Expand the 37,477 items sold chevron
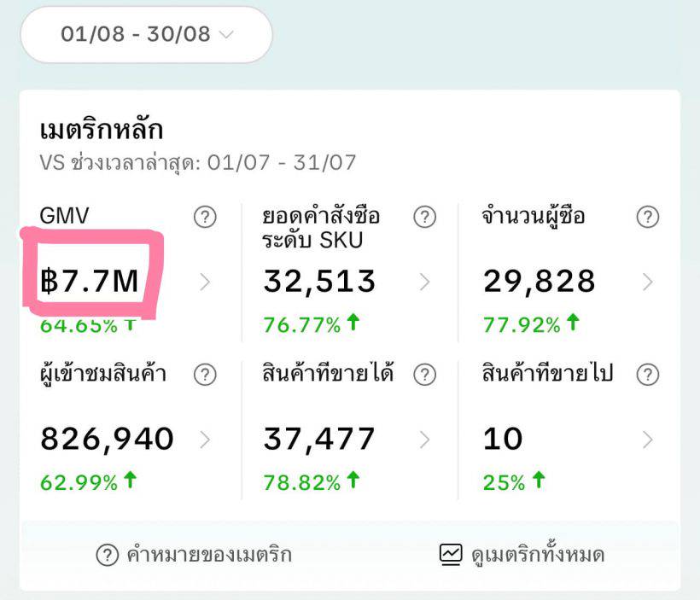The width and height of the screenshot is (700, 600). (x=424, y=440)
